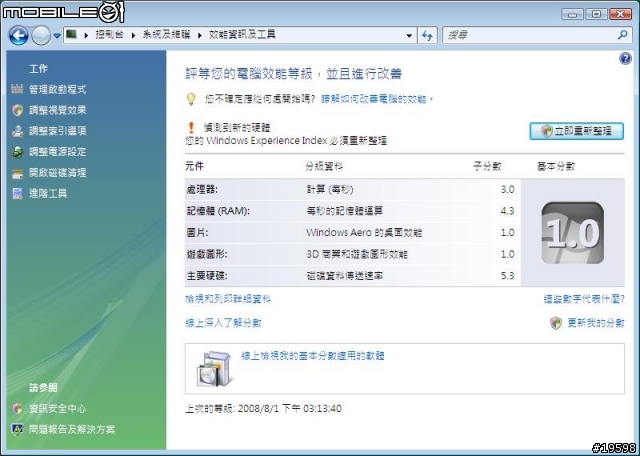The width and height of the screenshot is (640, 456).
Task: Click the shield icon beside 更新我的分數
Action: point(556,323)
